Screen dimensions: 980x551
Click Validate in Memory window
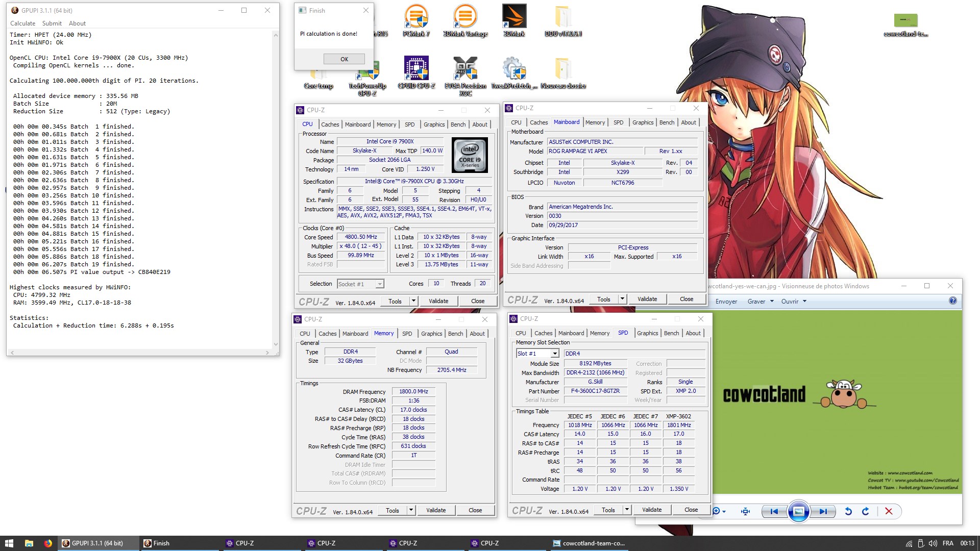pos(435,510)
